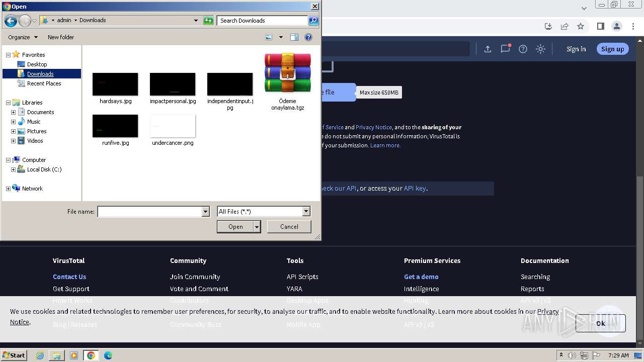Show the preview pane

click(294, 37)
